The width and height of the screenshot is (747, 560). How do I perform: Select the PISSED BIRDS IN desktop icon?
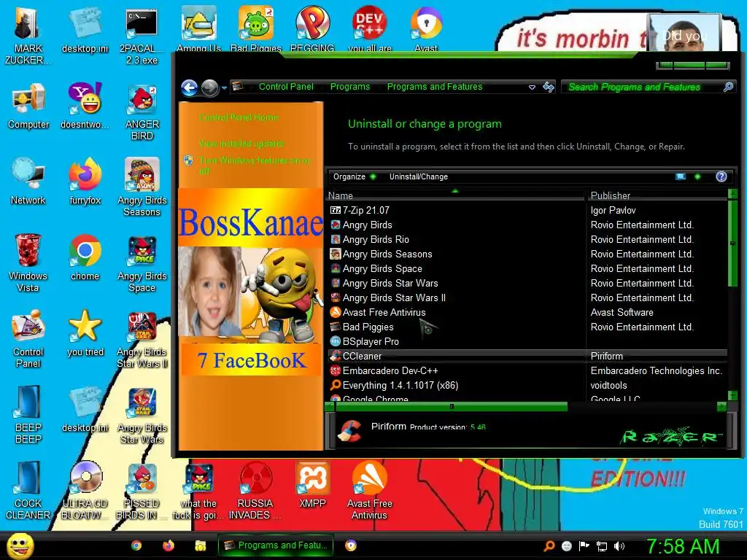[142, 491]
